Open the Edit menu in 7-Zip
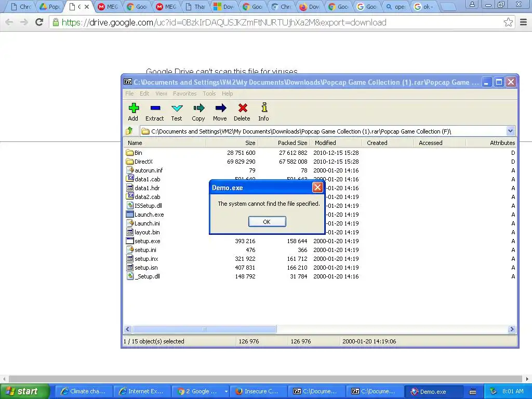This screenshot has height=399, width=532. pos(144,94)
